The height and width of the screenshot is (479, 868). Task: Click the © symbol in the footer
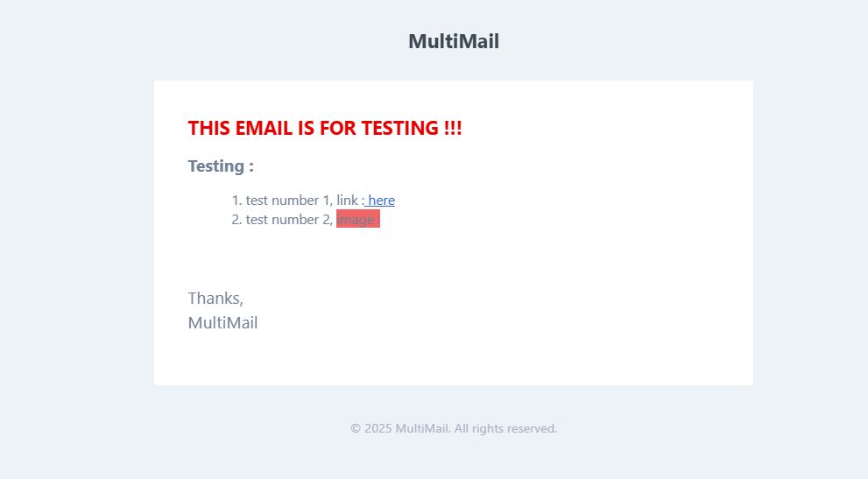tap(356, 429)
